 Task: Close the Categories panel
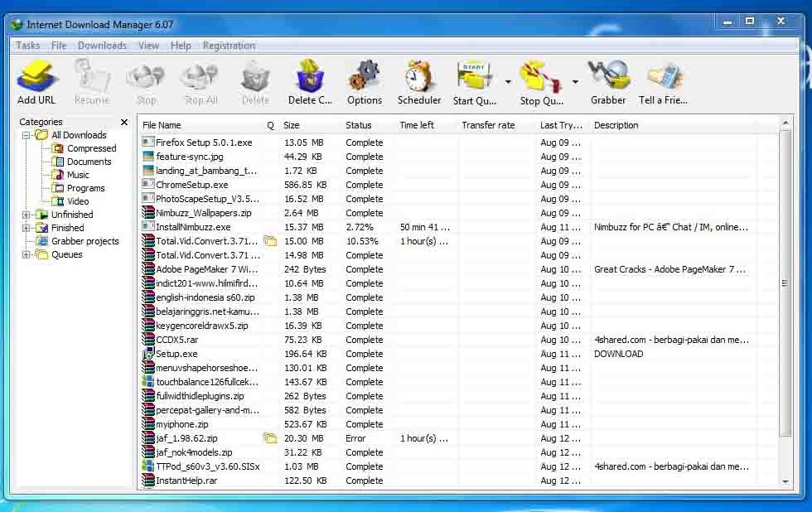point(123,122)
